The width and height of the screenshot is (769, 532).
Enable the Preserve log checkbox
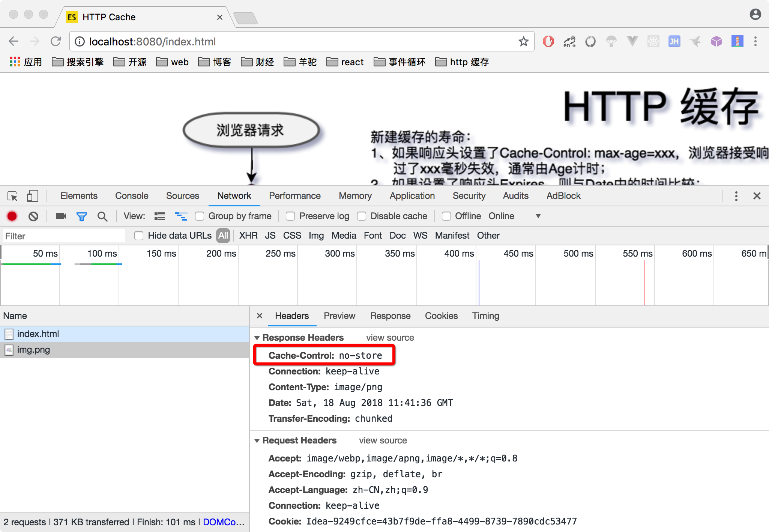coord(290,216)
